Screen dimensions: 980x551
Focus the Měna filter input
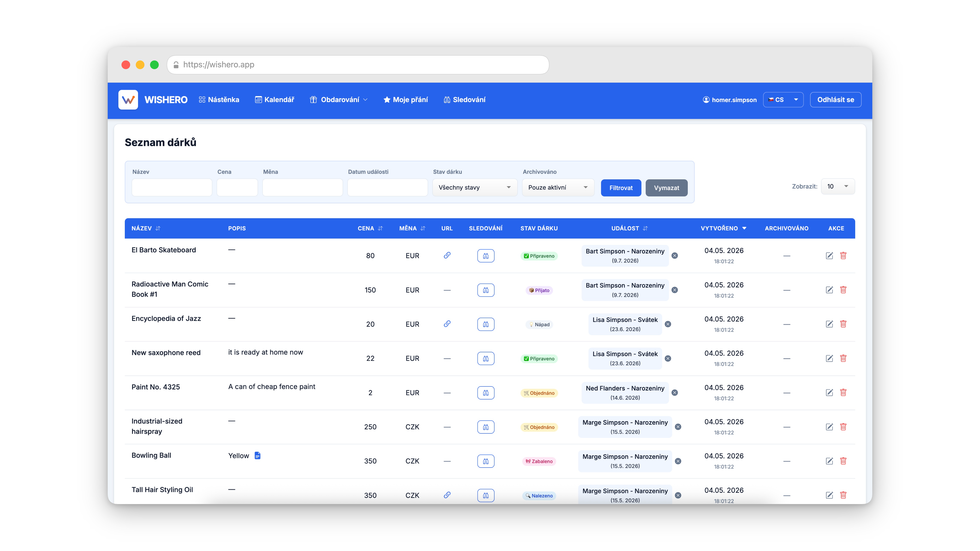pos(302,187)
